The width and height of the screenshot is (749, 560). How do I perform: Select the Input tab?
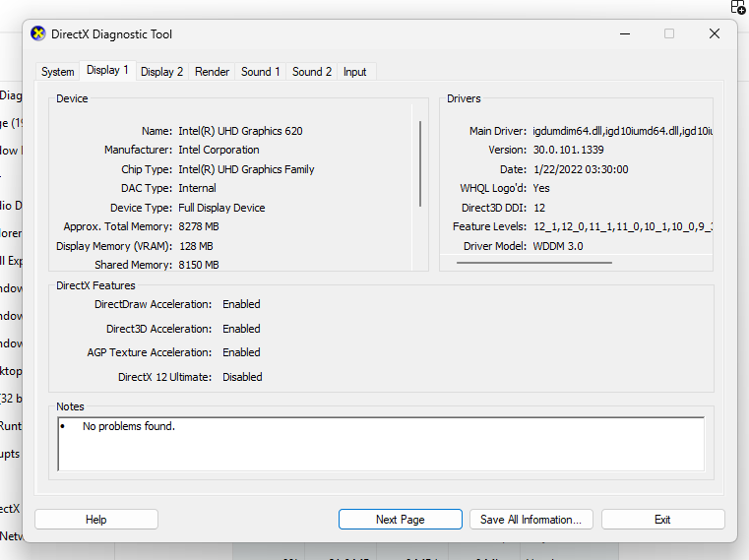(x=354, y=72)
